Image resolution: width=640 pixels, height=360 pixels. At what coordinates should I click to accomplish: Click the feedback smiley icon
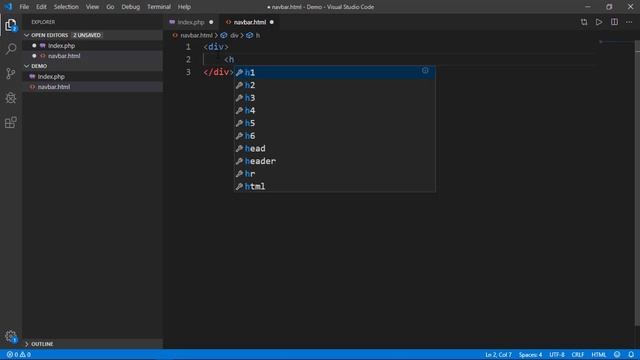617,354
